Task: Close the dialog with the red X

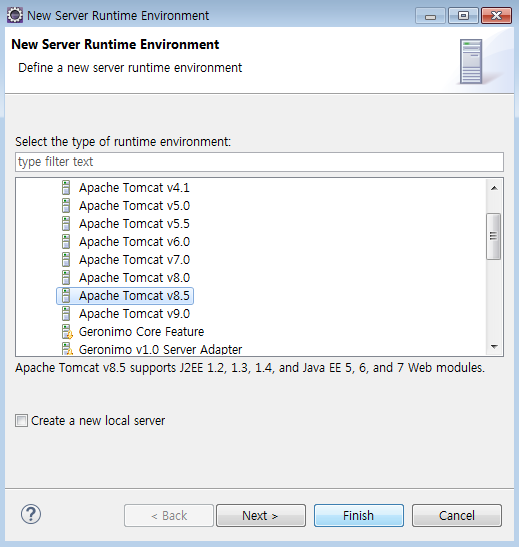Action: pyautogui.click(x=496, y=16)
